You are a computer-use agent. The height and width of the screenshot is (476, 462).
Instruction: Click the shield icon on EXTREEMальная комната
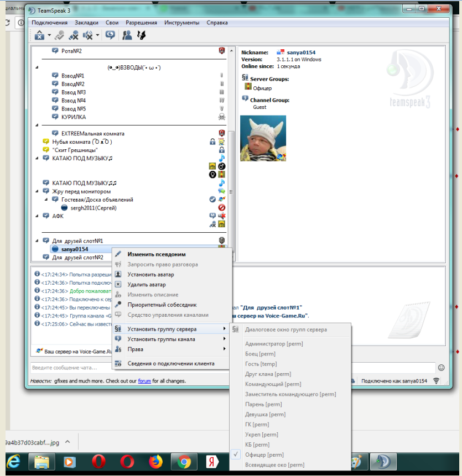tap(222, 133)
